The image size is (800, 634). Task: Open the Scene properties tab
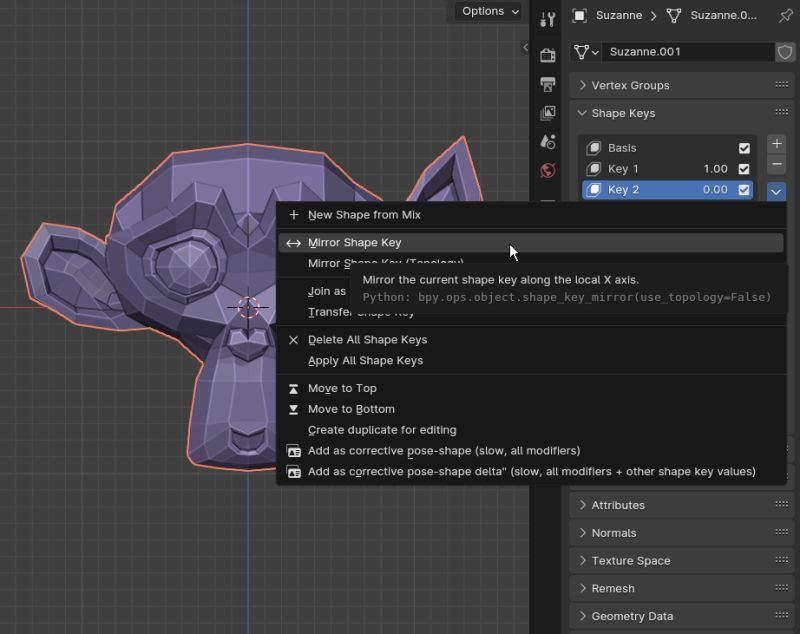coord(547,141)
